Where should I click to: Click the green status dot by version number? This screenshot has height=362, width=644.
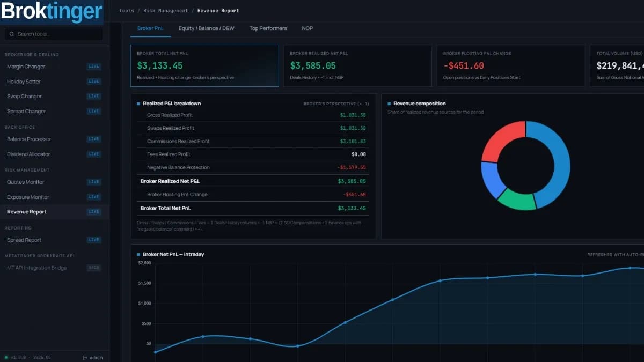click(6, 358)
